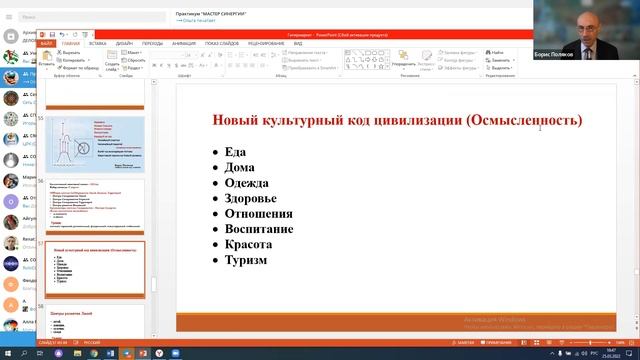Open Word from the taskbar
The image size is (640, 360).
(x=110, y=353)
